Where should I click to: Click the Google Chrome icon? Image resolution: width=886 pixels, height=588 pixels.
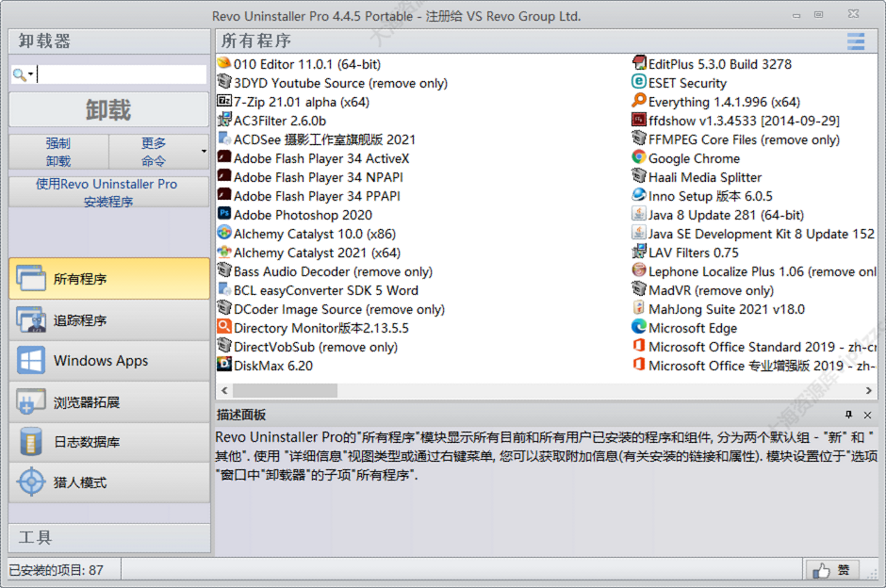[x=639, y=157]
